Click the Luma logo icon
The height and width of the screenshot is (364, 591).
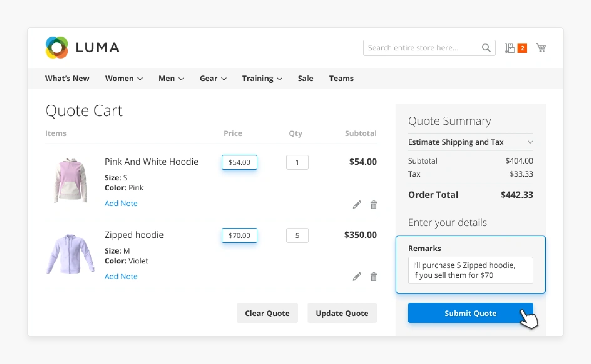pos(57,47)
